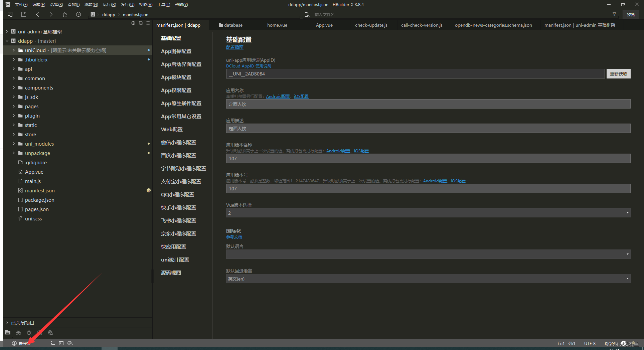Viewport: 644px width, 350px height.
Task: Open the project manager folder icon at bottom
Action: pos(8,332)
